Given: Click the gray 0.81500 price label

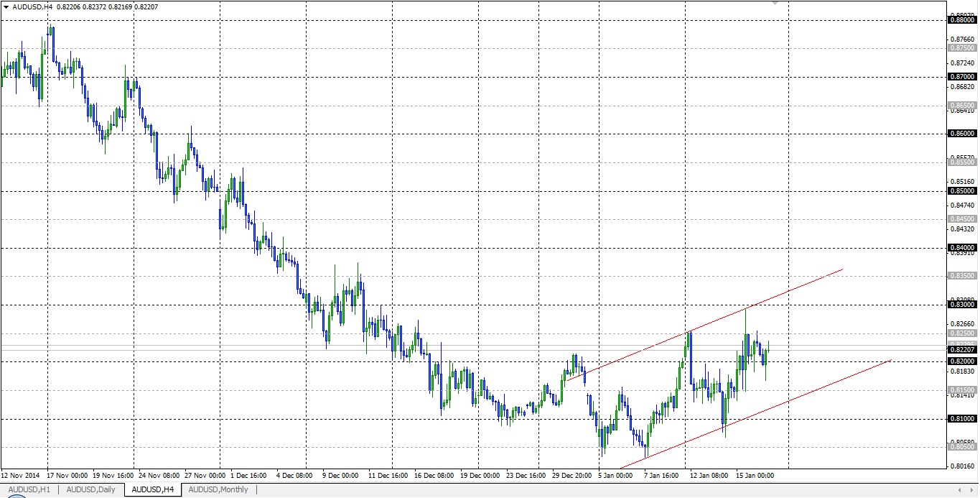Looking at the screenshot, I should pos(961,389).
